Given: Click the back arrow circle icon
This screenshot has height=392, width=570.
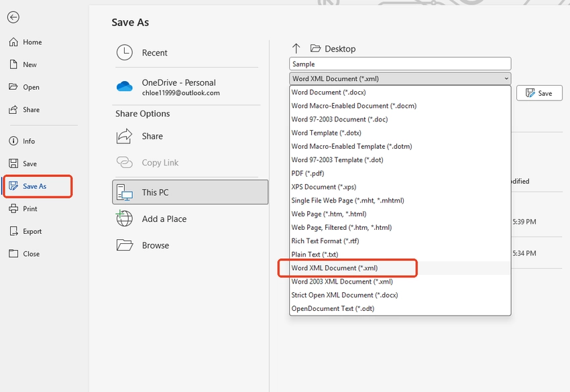Looking at the screenshot, I should (x=13, y=17).
